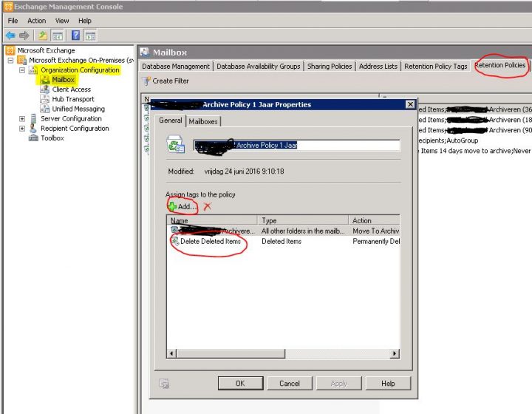Screen dimensions: 532x414
Task: Switch to Database Availability Groups tab
Action: (x=259, y=67)
